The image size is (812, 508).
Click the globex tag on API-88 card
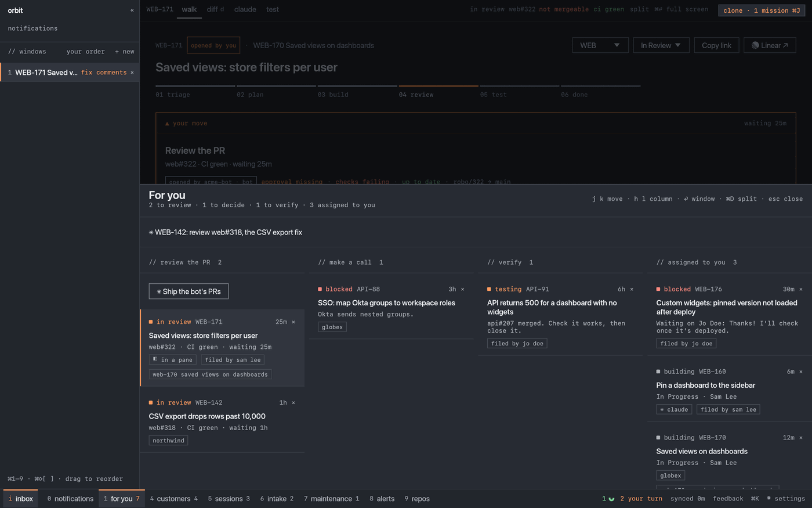tap(332, 327)
